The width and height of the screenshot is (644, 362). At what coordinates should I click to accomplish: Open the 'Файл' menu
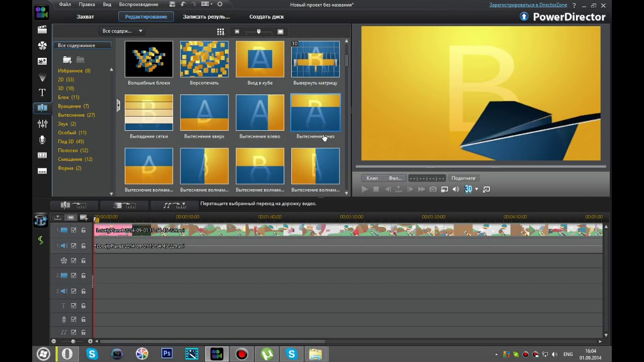tap(64, 5)
